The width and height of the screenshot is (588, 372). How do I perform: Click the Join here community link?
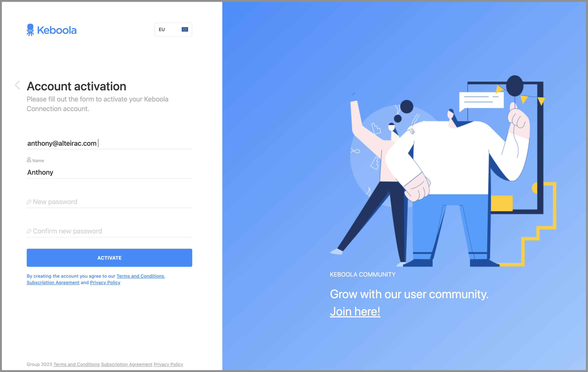[x=355, y=311]
